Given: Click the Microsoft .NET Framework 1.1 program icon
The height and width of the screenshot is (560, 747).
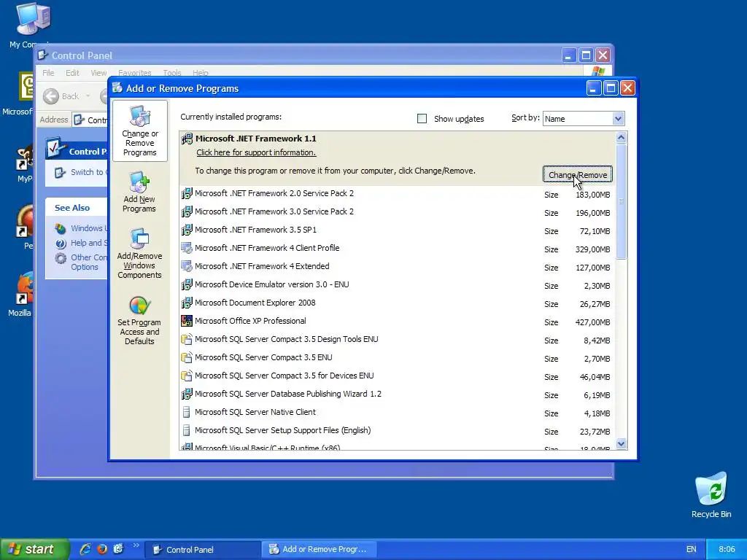Looking at the screenshot, I should [x=187, y=139].
